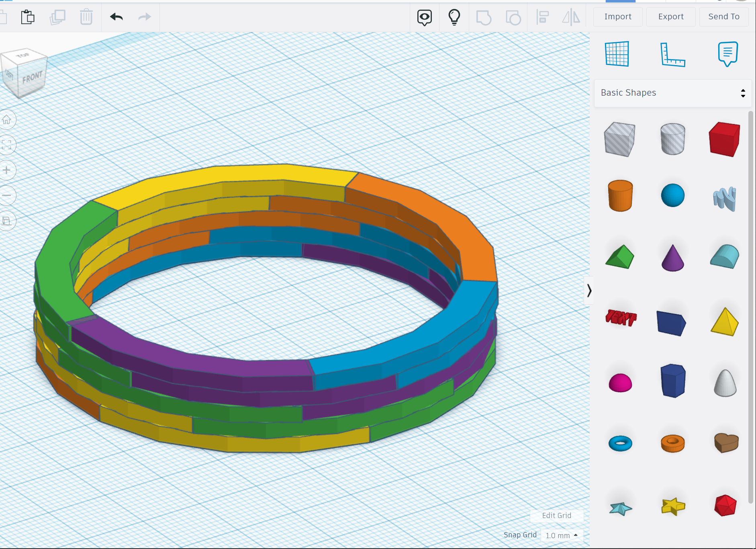Viewport: 756px width, 549px height.
Task: Pick the brown Heart shape
Action: (726, 443)
